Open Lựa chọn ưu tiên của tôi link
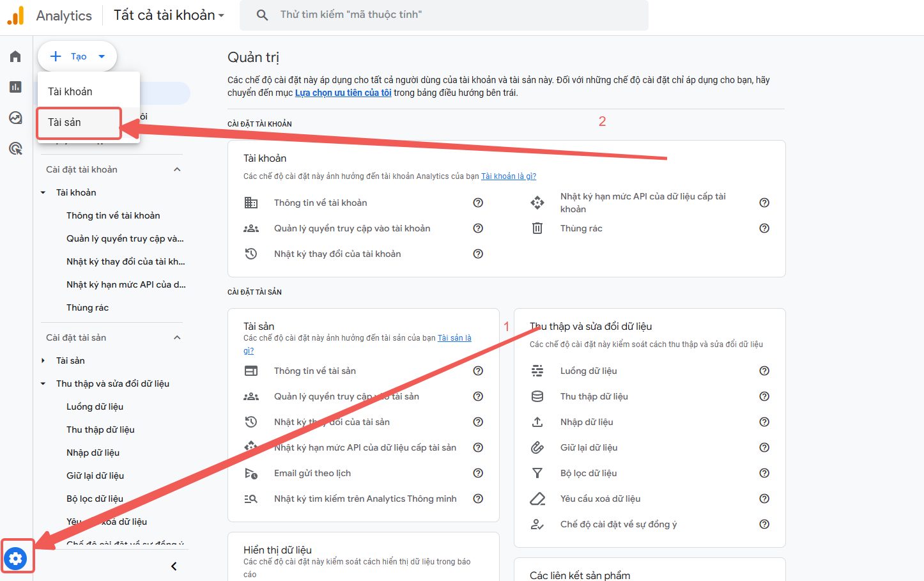Image resolution: width=924 pixels, height=581 pixels. (343, 93)
